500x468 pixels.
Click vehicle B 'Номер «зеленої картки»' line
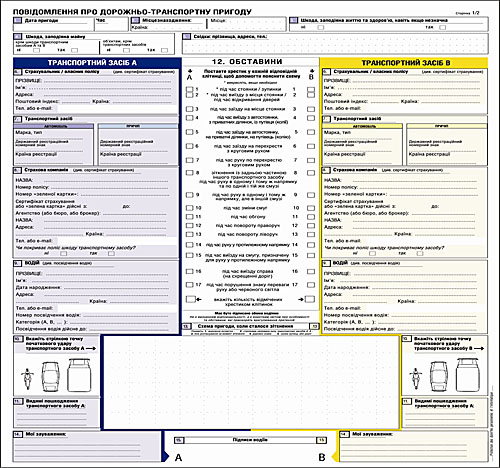pos(433,194)
